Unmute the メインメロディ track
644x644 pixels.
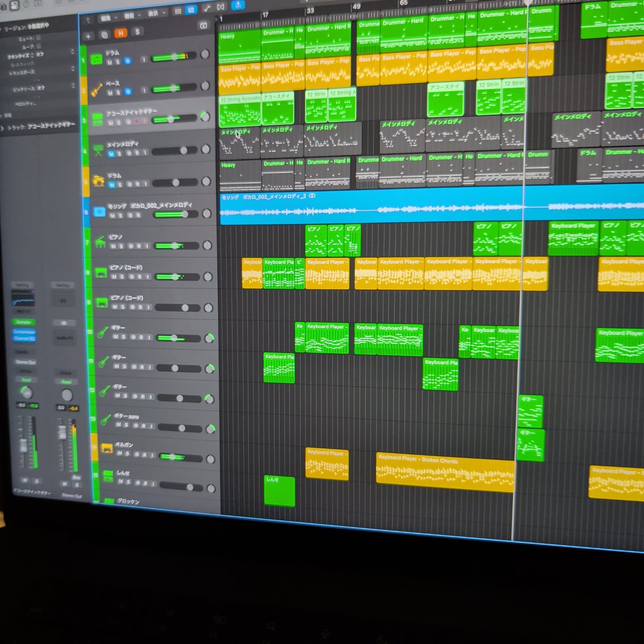(111, 154)
